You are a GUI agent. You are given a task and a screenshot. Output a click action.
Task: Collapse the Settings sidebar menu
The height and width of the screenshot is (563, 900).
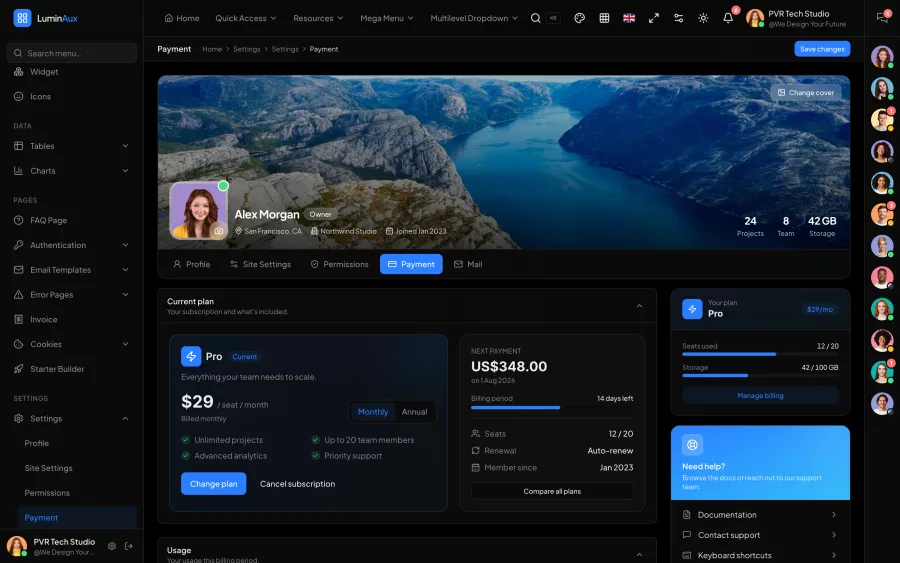tap(72, 419)
